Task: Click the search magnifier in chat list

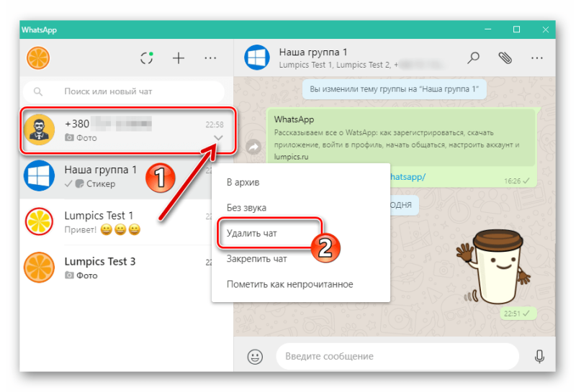Action: (38, 91)
